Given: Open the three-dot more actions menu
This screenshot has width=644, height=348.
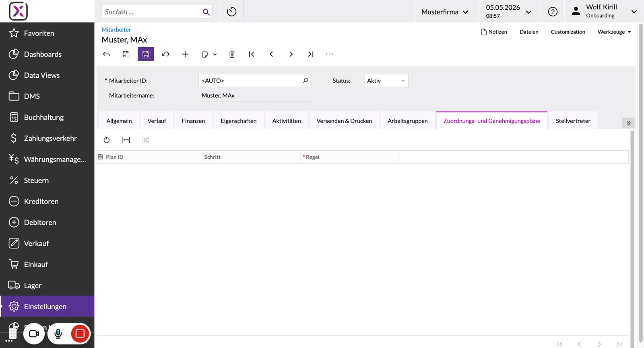Looking at the screenshot, I should (x=330, y=54).
